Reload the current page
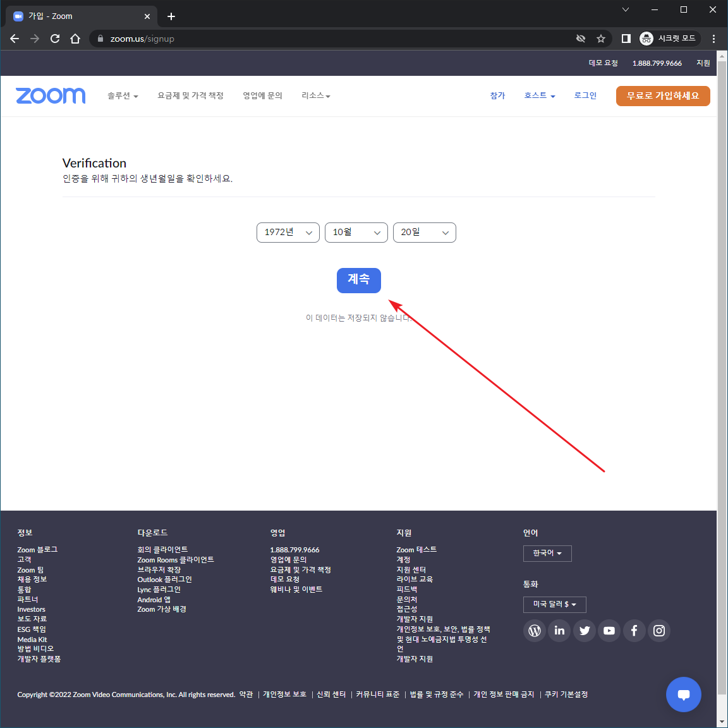This screenshot has width=728, height=728. [x=55, y=39]
